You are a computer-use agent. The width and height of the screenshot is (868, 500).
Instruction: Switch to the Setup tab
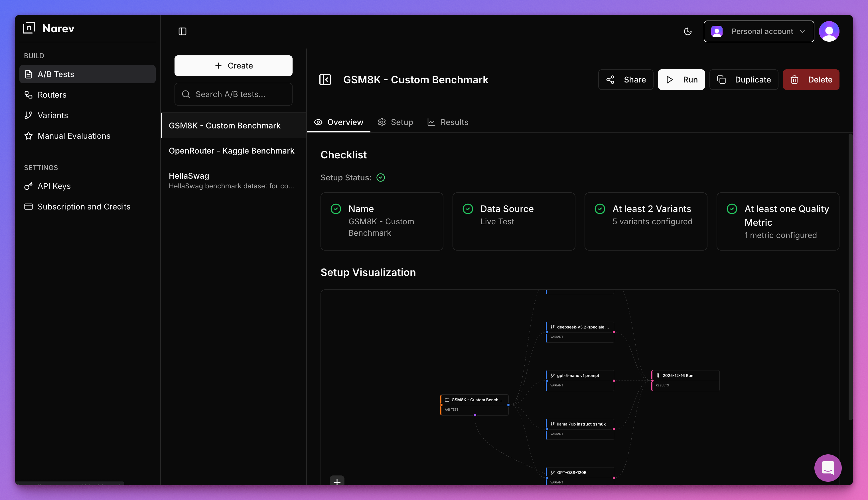coord(395,122)
